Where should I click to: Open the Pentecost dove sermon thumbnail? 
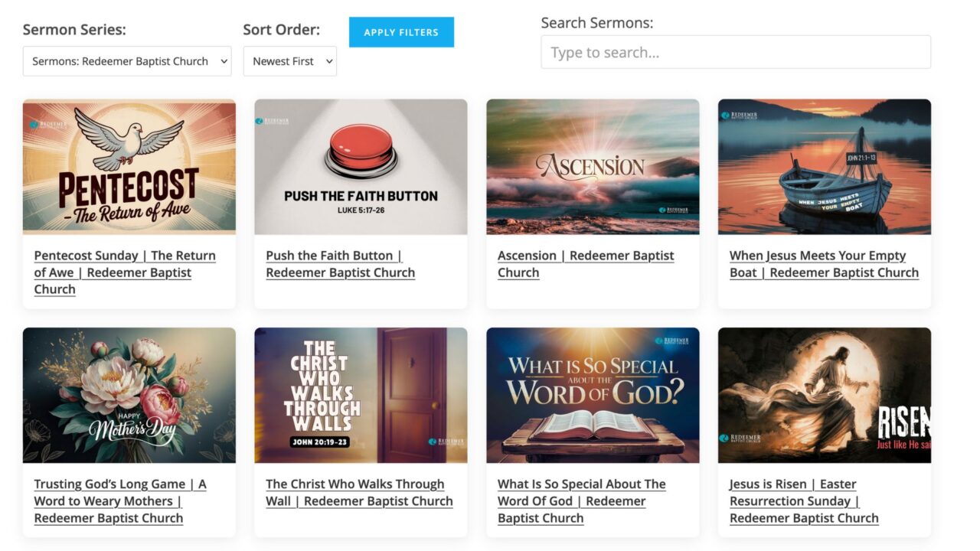click(129, 166)
